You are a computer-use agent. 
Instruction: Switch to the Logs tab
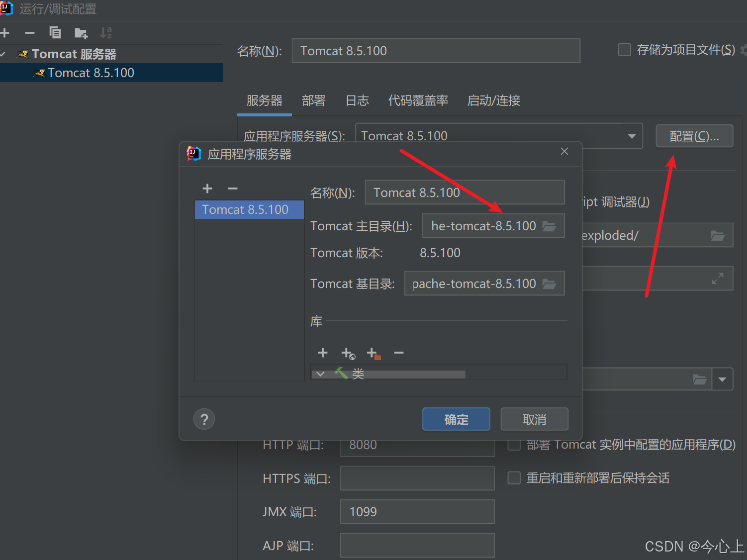(357, 100)
